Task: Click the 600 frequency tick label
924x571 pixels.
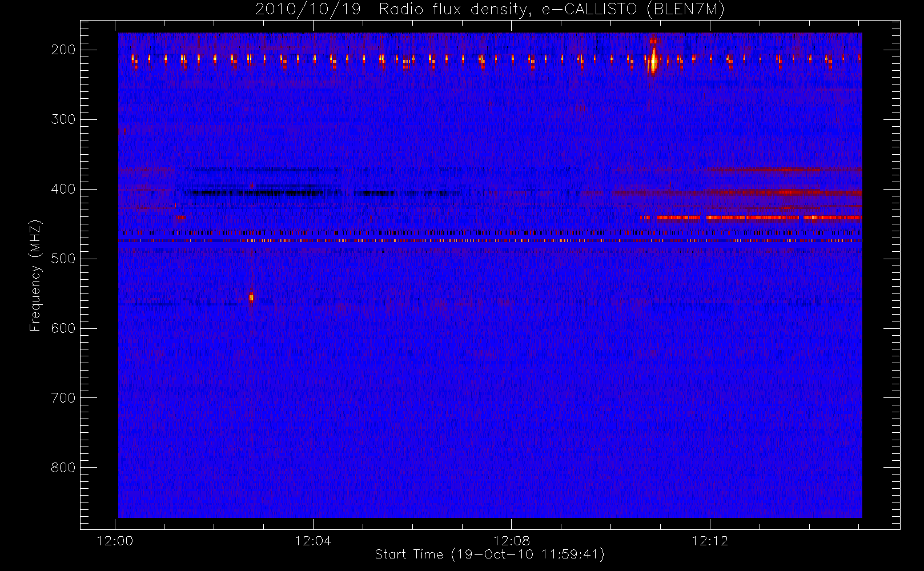Action: click(63, 328)
